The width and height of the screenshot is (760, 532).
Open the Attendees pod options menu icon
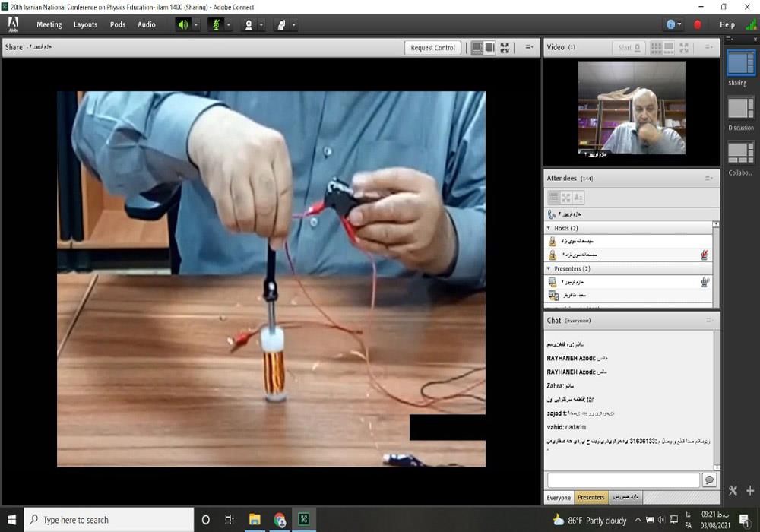(708, 178)
